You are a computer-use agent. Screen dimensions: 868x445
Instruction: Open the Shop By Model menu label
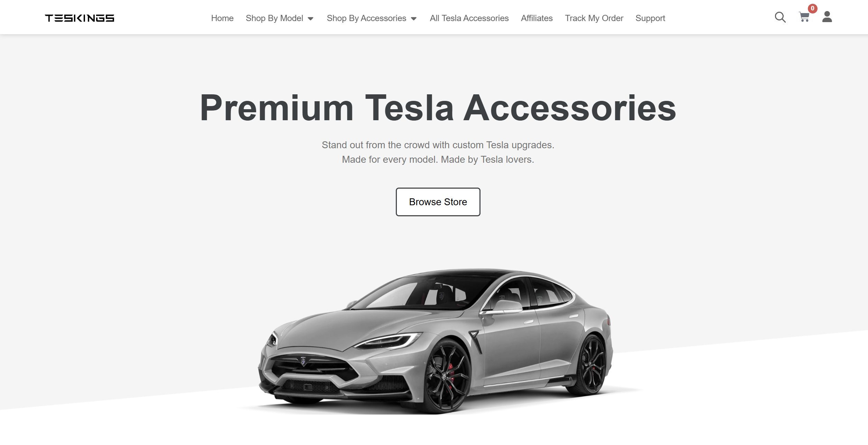coord(274,18)
